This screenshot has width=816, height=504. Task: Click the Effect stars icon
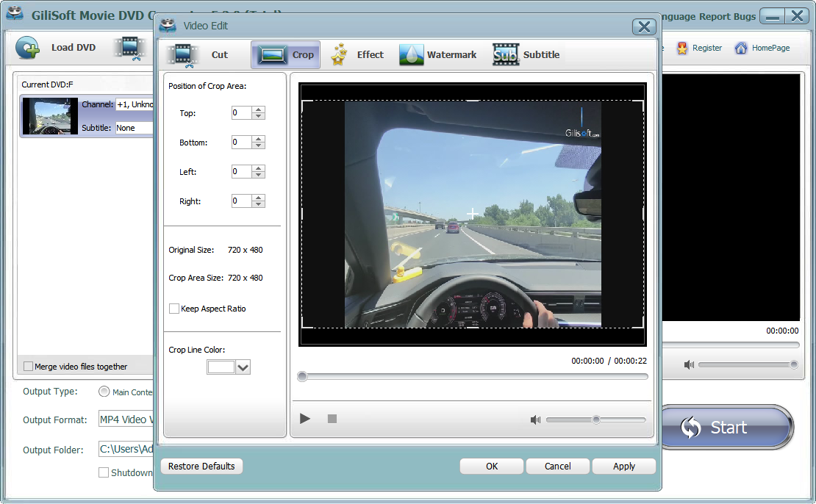pos(340,54)
